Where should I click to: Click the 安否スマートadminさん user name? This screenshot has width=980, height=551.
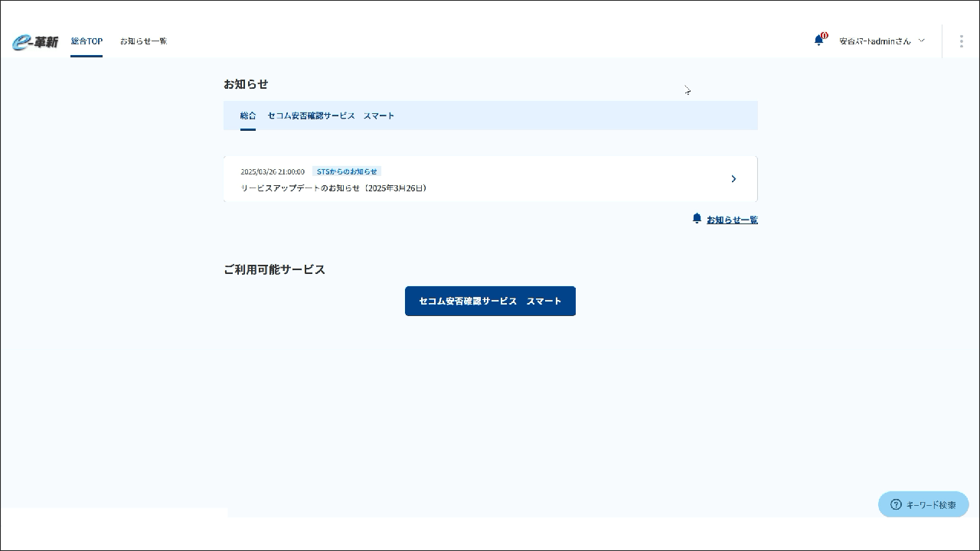click(875, 41)
